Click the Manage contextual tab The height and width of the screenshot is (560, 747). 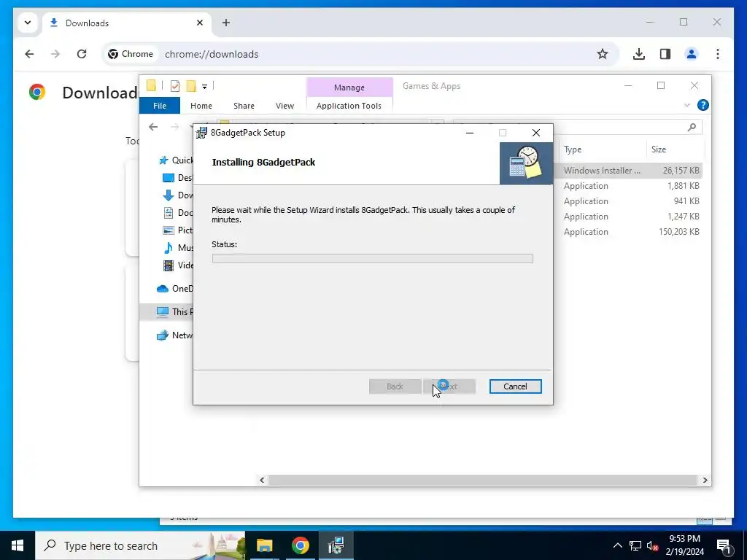349,87
